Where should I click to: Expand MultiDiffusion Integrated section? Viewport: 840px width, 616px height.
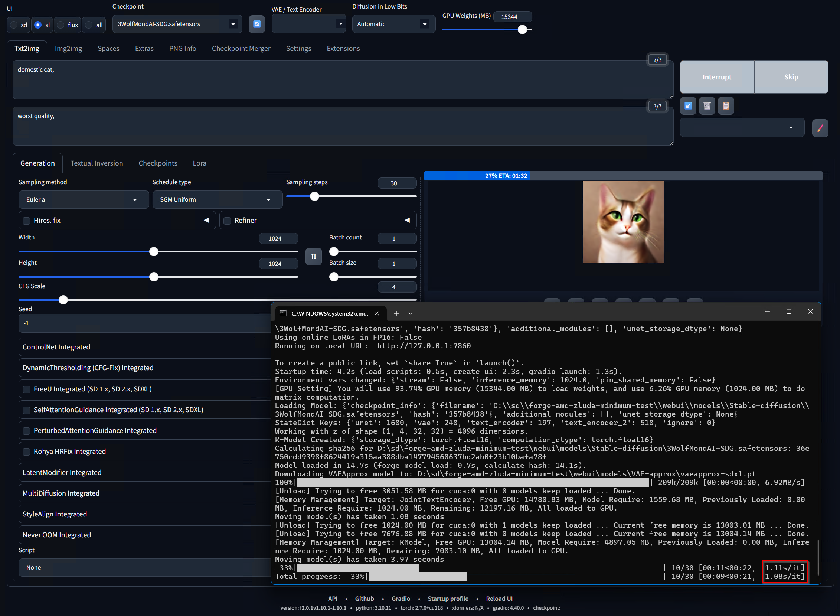tap(146, 494)
